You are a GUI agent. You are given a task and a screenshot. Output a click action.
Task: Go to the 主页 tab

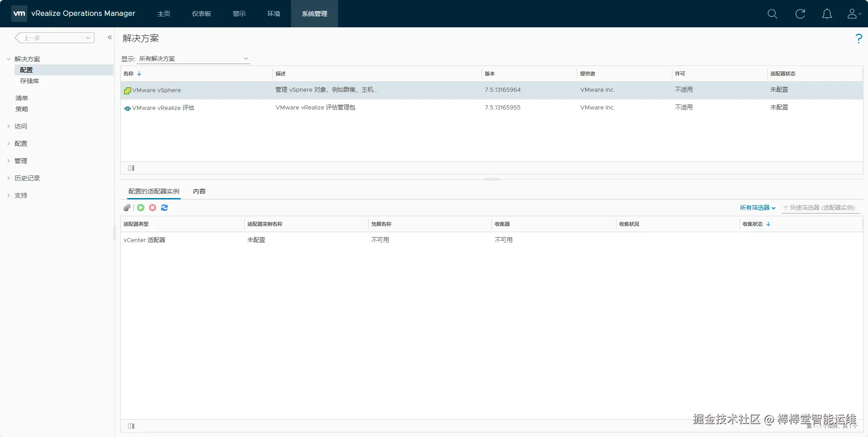[x=164, y=14]
